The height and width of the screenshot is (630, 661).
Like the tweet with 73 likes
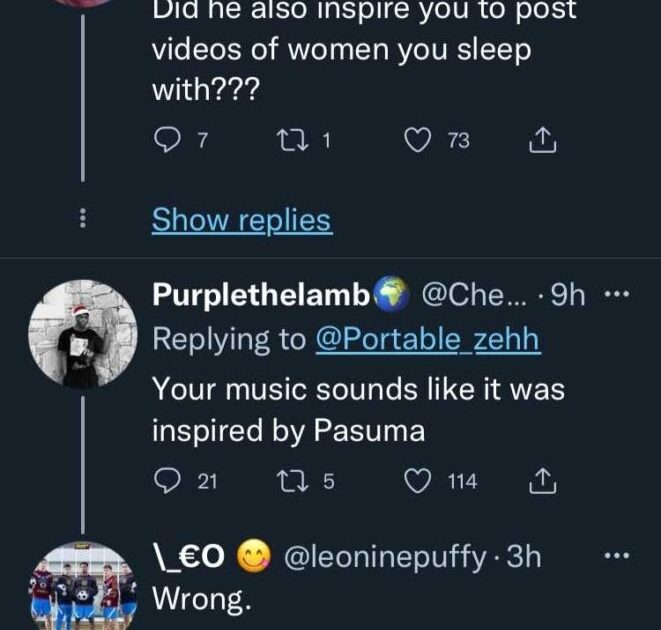pos(416,142)
